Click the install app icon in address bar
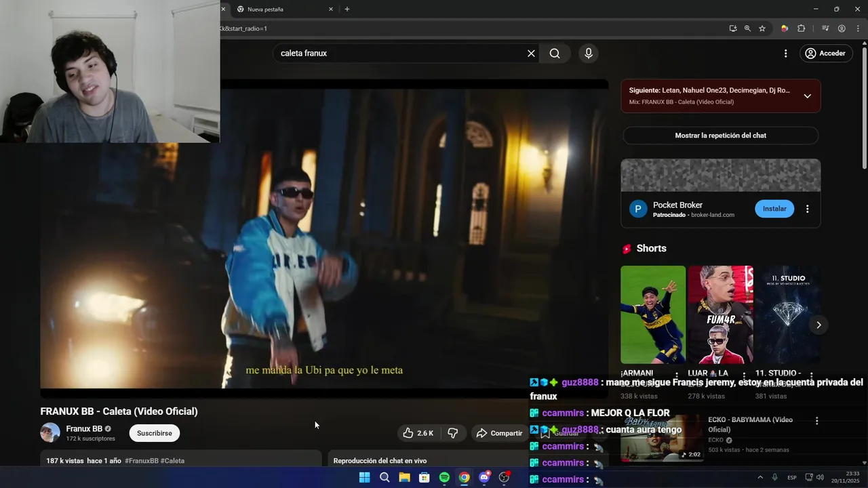The image size is (868, 488). click(x=733, y=28)
